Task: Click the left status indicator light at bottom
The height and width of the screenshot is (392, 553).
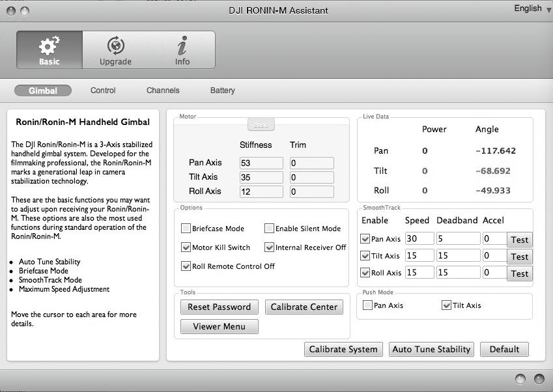Action: coord(520,378)
